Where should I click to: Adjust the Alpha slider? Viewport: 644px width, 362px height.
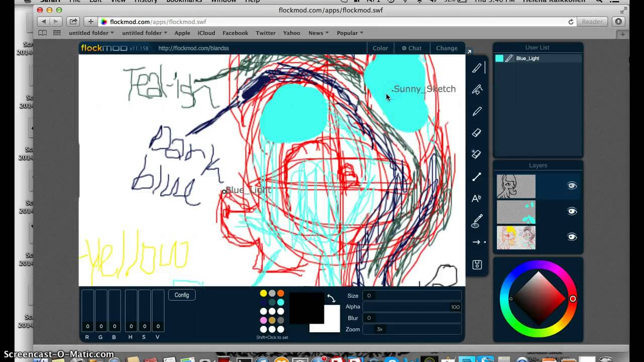coord(413,307)
